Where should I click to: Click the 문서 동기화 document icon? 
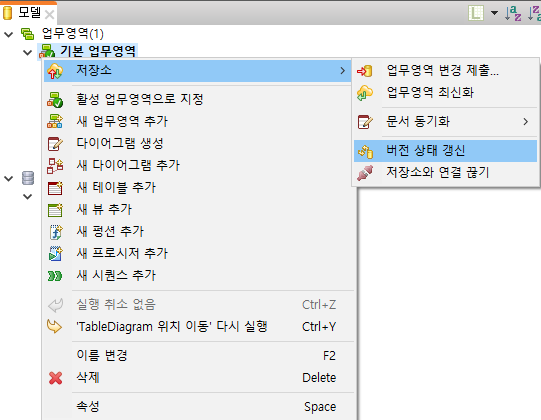coord(365,122)
